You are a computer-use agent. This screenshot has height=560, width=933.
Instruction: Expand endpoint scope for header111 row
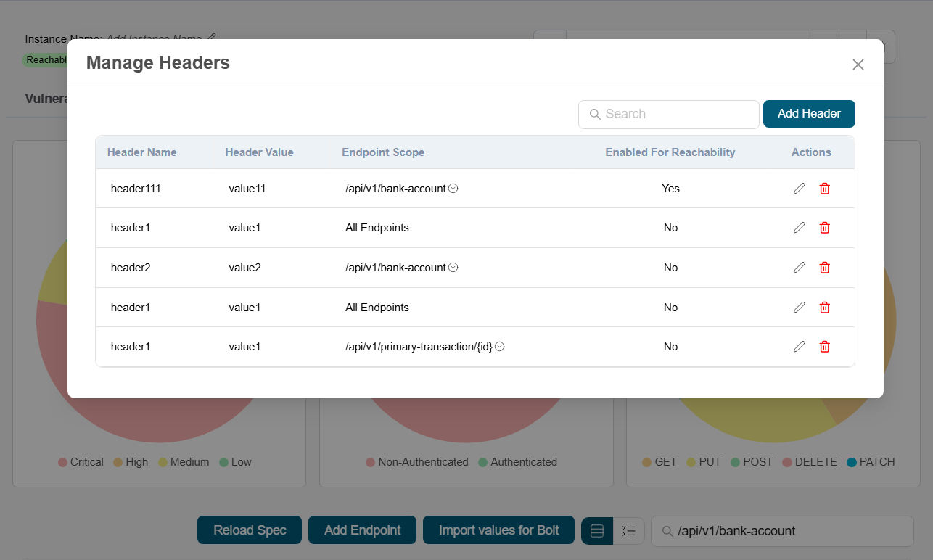pyautogui.click(x=453, y=189)
